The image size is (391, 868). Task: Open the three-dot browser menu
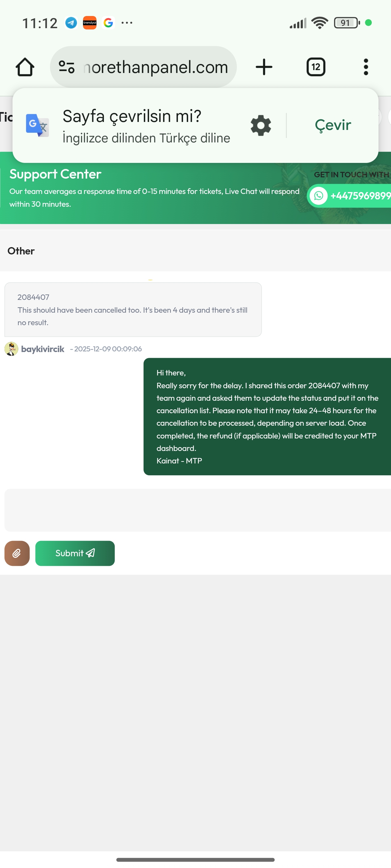tap(366, 67)
